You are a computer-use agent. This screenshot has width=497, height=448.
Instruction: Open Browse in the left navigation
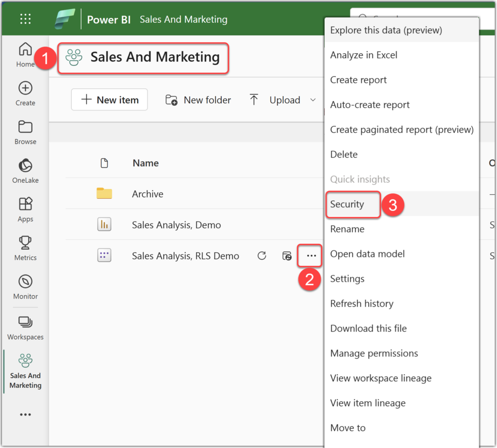tap(25, 133)
